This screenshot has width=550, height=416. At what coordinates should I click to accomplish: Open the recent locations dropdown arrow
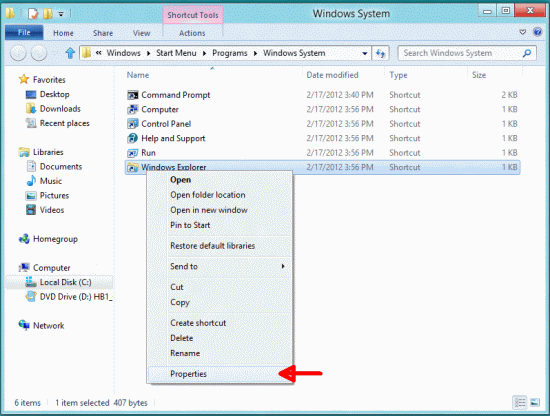pos(55,53)
